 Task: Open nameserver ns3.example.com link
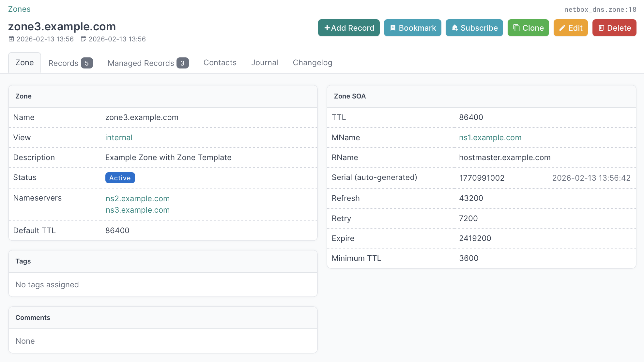point(138,210)
